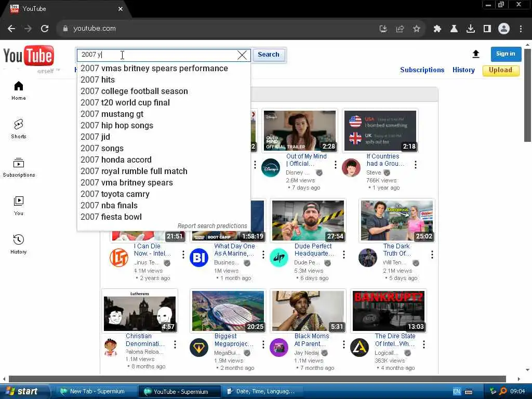The image size is (532, 399).
Task: Switch to Date, Time, Language taskbar window
Action: pos(262,391)
